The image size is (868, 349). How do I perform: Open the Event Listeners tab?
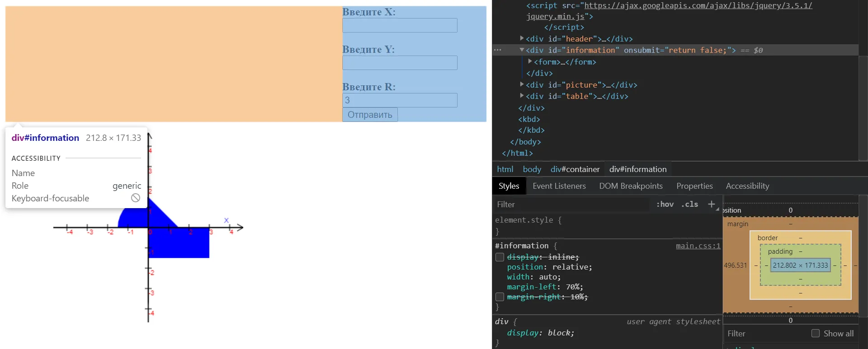(559, 186)
